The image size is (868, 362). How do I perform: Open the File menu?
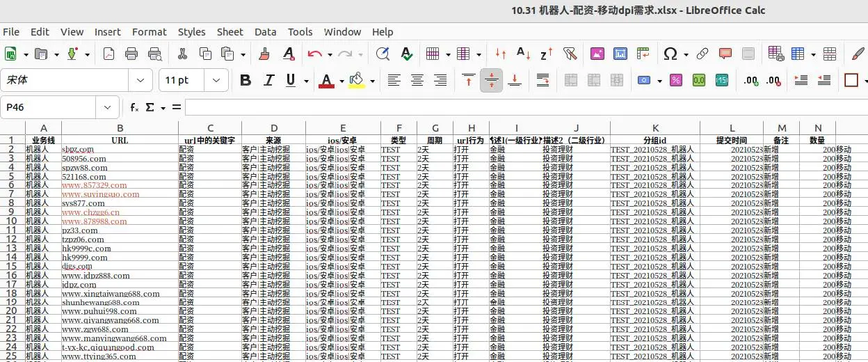point(11,31)
